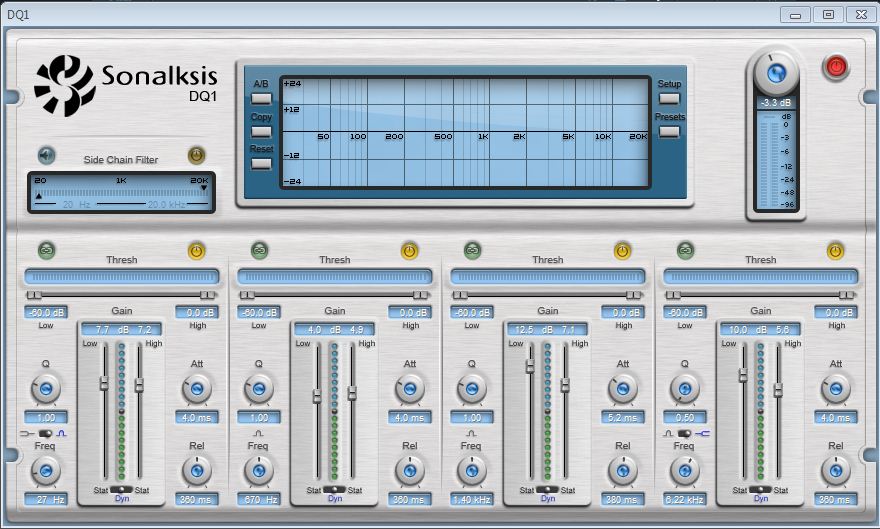This screenshot has height=529, width=880.
Task: Click the '0.50' Q value field
Action: [685, 417]
